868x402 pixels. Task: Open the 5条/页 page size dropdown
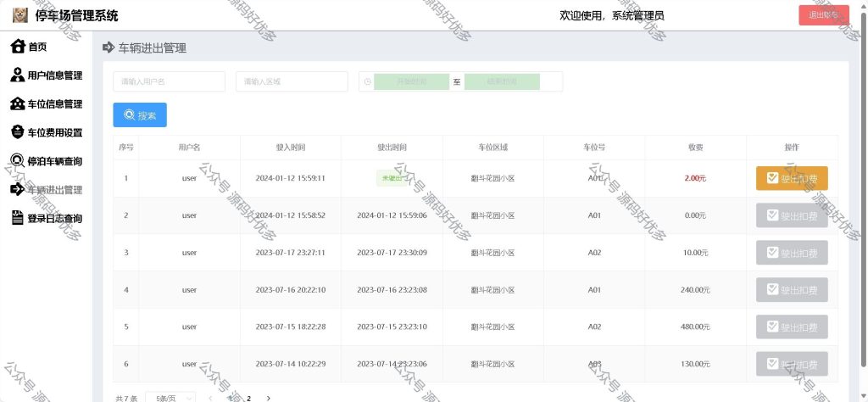coord(170,398)
